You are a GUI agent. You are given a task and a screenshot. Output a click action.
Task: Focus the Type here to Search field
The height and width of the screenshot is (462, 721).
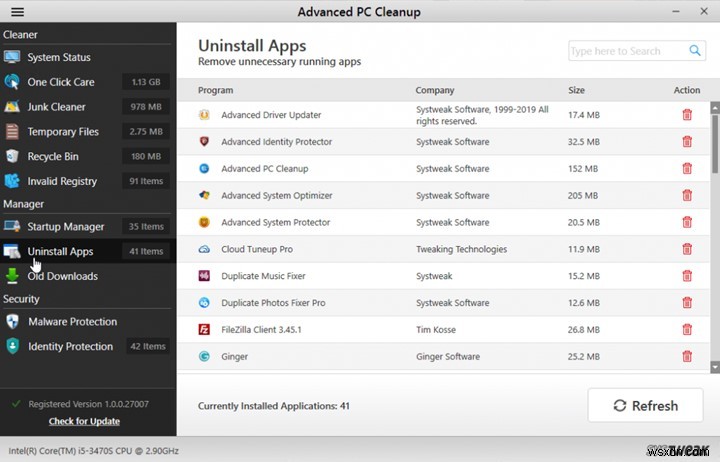pos(629,51)
